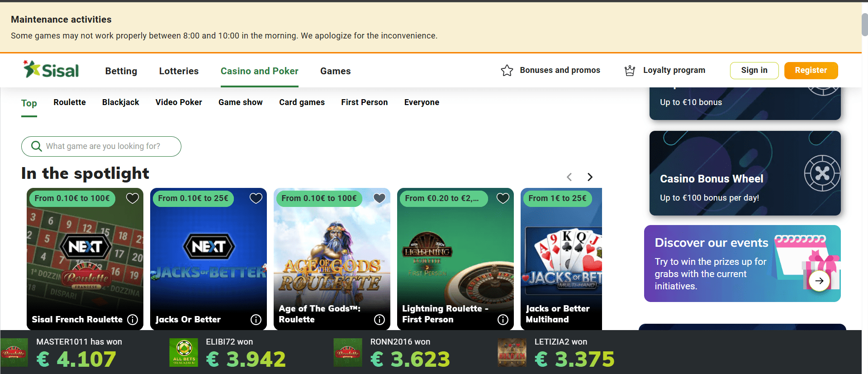Click the crown icon beside Loyalty program

pos(630,70)
